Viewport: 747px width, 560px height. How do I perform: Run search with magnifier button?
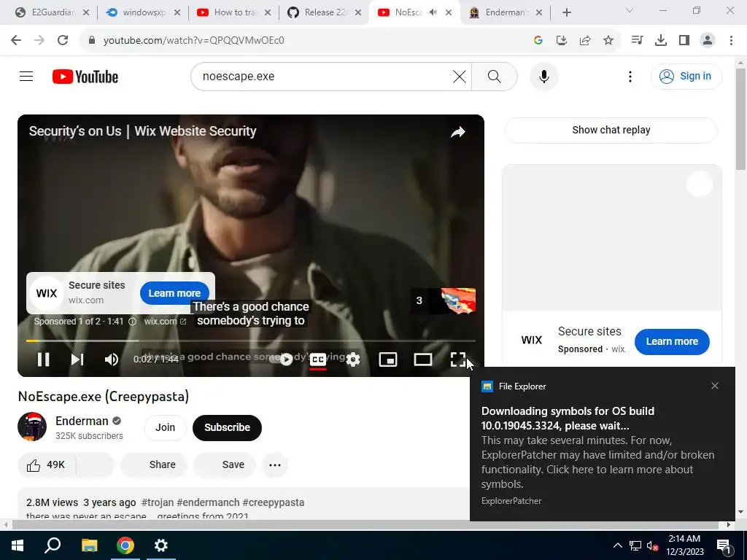(495, 76)
